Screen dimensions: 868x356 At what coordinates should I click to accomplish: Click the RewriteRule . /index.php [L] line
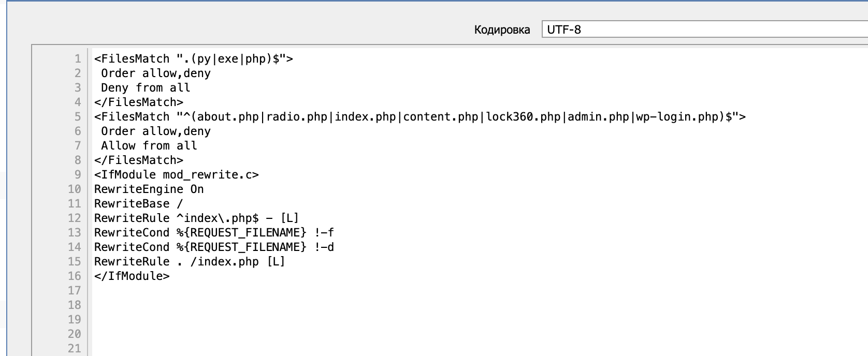tap(189, 261)
